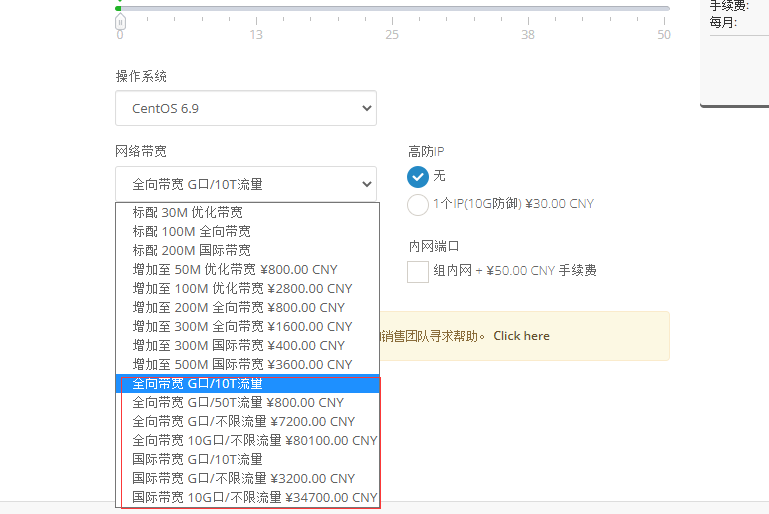Select 全向带宽 10G口/不限流量 ¥80100 option
The width and height of the screenshot is (769, 514).
(x=254, y=440)
